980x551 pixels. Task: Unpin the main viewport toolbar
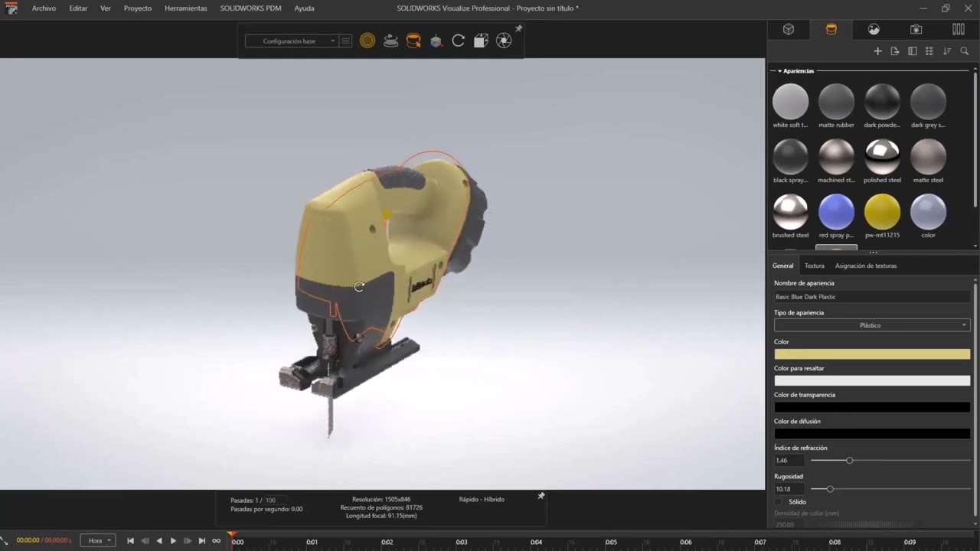tap(519, 29)
